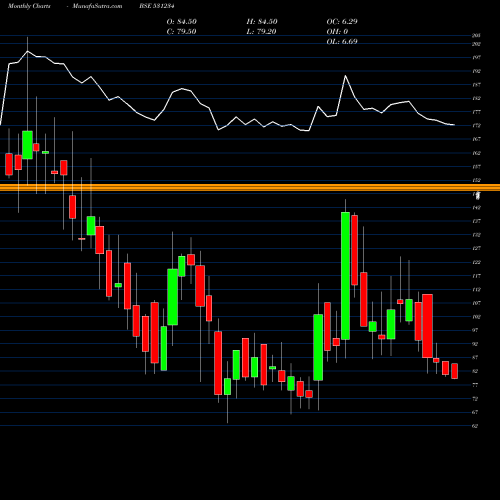Click the 192 price axis label

pyautogui.click(x=476, y=71)
